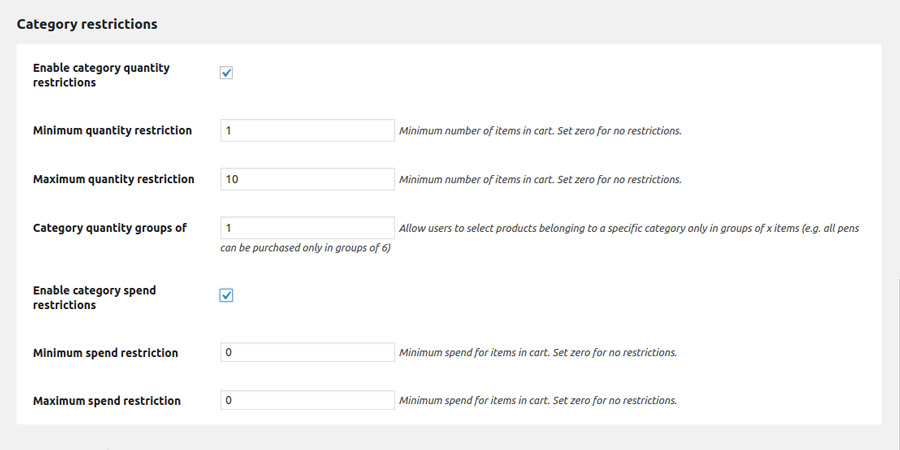Screen dimensions: 900x450
Task: Uncheck Enable category quantity restrictions checkbox
Action: tap(226, 73)
